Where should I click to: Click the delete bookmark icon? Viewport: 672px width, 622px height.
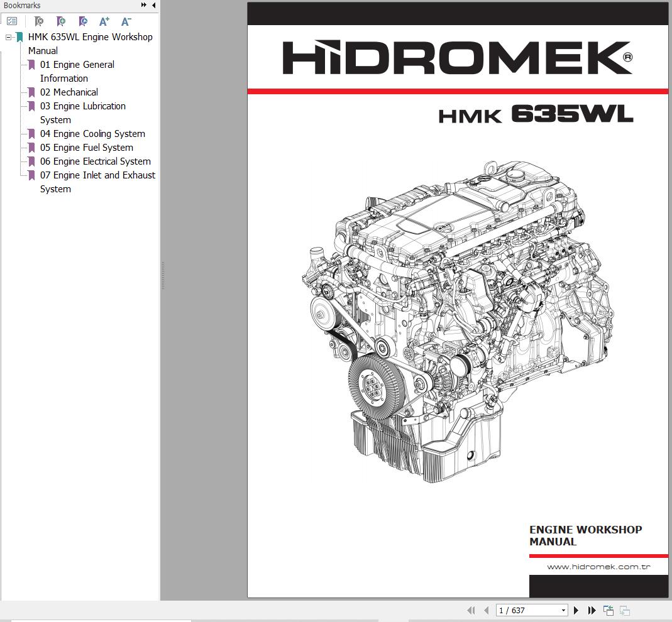click(x=39, y=21)
